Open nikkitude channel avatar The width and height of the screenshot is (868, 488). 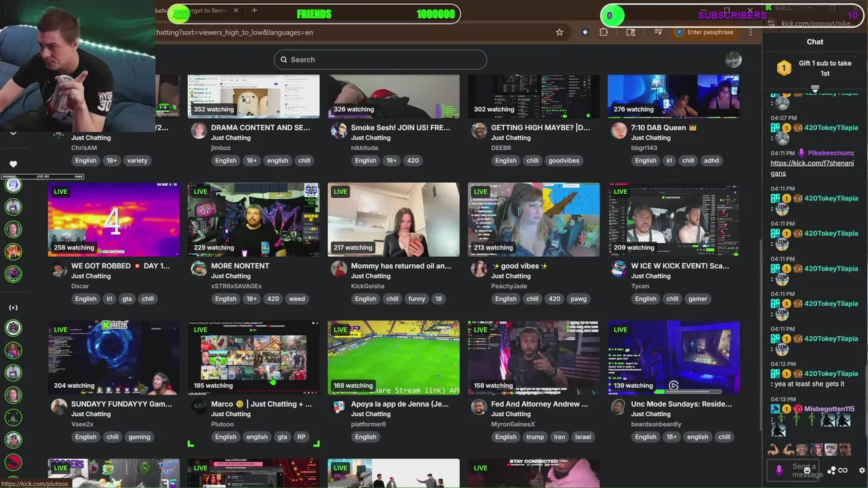click(x=338, y=131)
